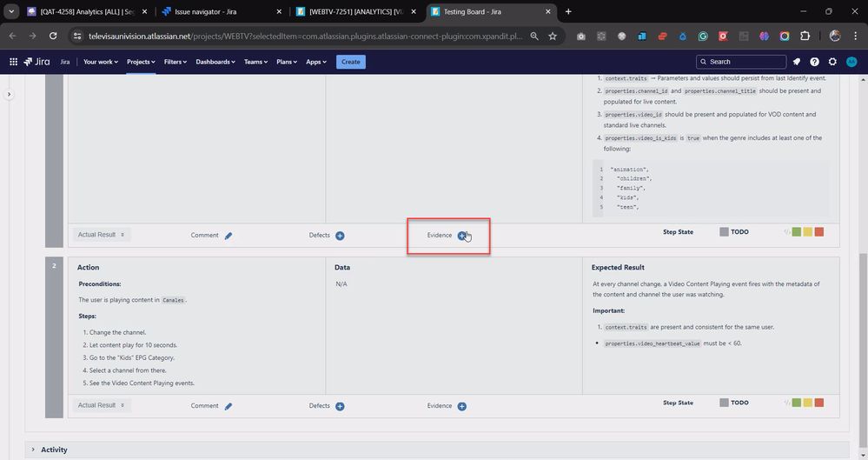868x460 pixels.
Task: Add evidence to step 2
Action: (461, 406)
